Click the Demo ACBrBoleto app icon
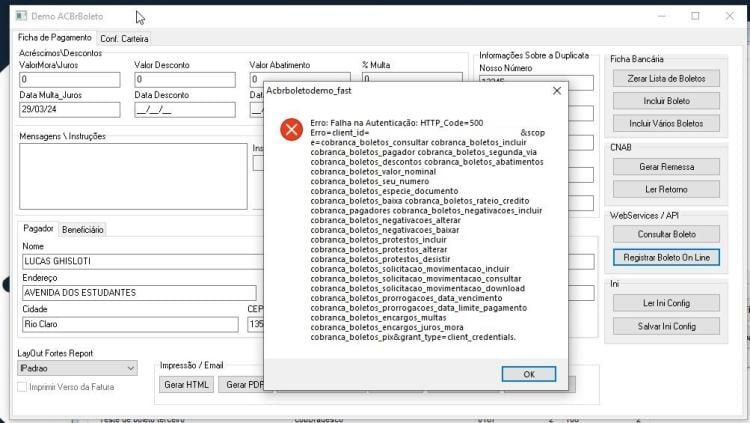 21,16
